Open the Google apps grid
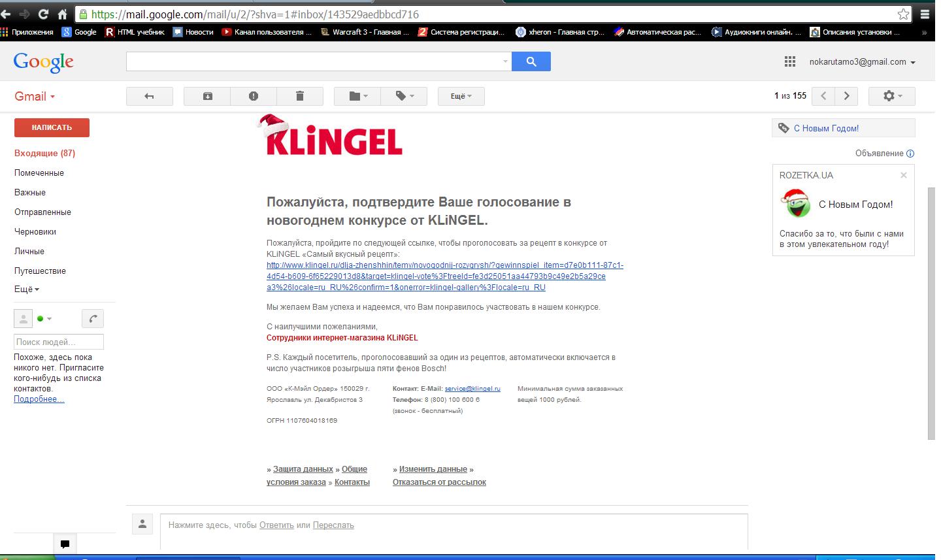Viewport: 941px width, 560px height. point(789,61)
